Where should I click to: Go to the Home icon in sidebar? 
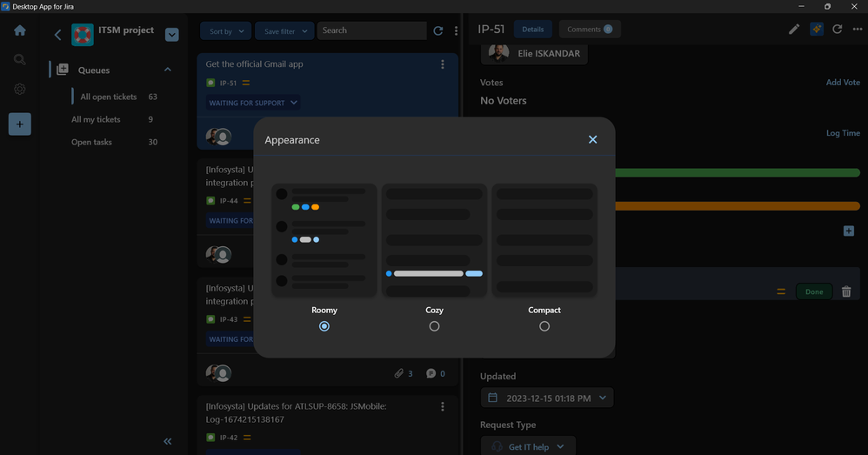(x=20, y=30)
